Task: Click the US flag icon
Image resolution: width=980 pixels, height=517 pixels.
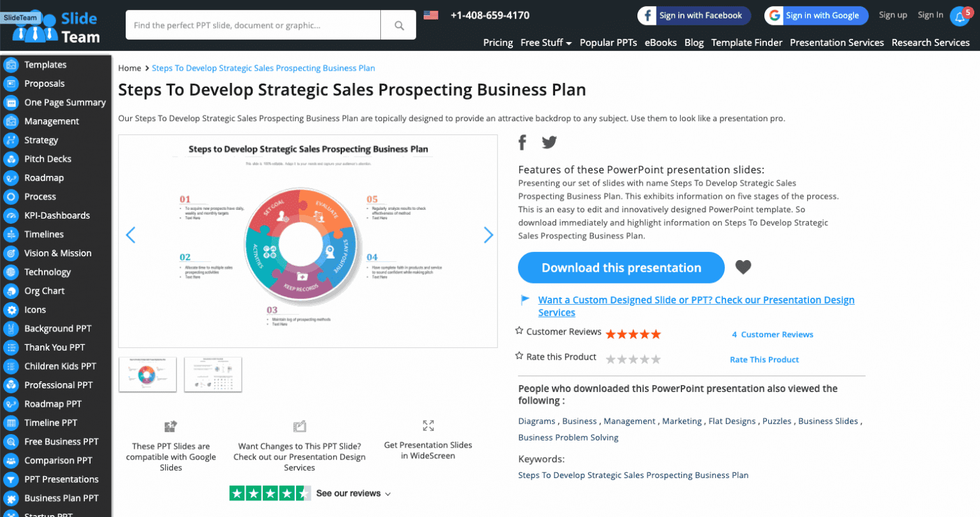Action: point(431,15)
